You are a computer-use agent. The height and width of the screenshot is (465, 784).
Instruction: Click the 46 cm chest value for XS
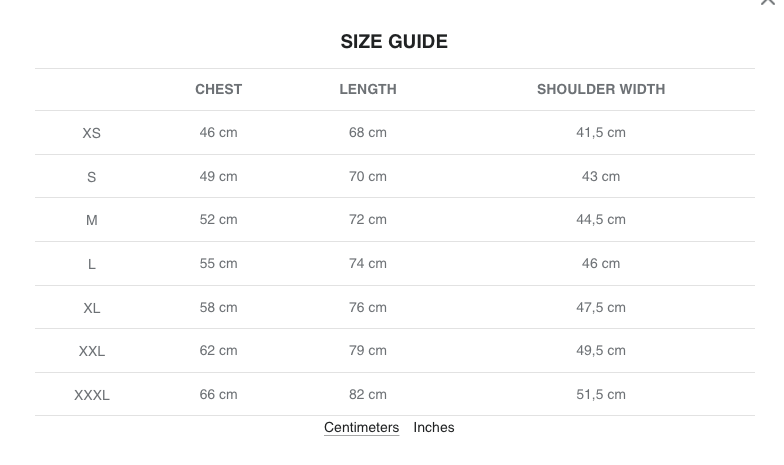click(x=218, y=132)
